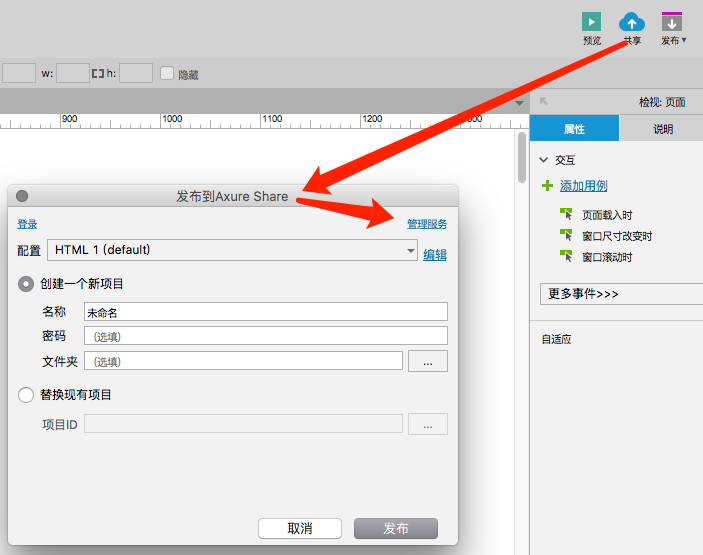Click the 文件夹 optional folder field
This screenshot has height=555, width=703.
coord(243,361)
